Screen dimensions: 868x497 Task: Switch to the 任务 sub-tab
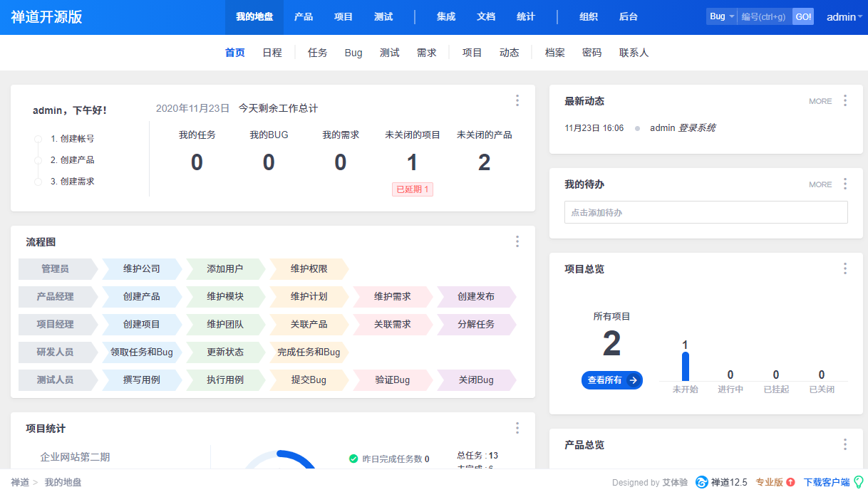(318, 53)
